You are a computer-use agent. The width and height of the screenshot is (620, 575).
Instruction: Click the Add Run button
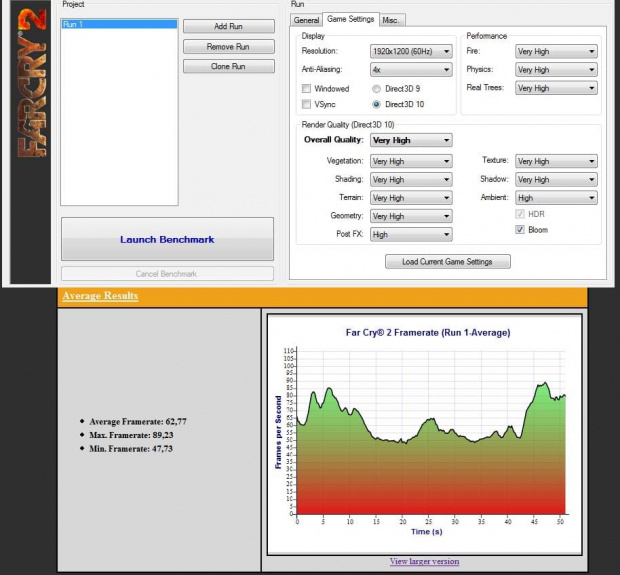[229, 26]
